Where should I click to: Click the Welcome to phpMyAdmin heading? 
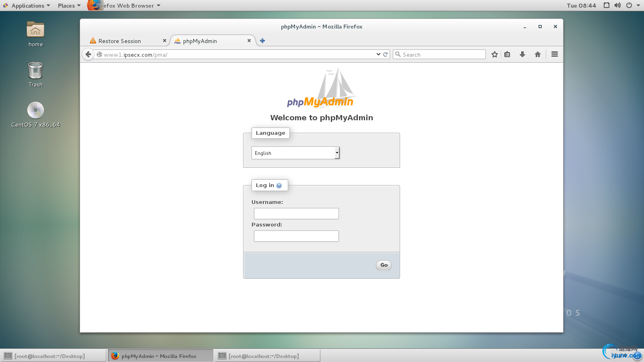pyautogui.click(x=322, y=117)
